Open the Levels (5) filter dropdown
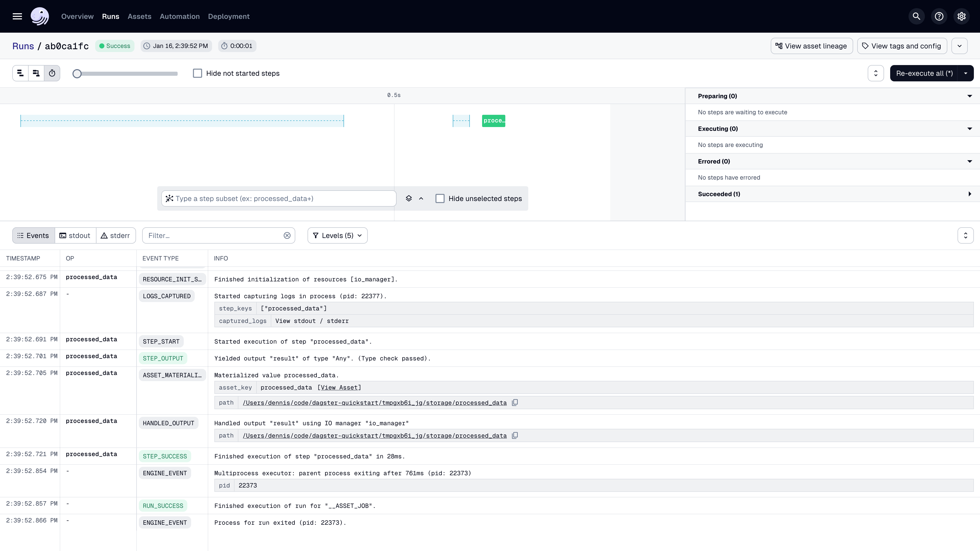The width and height of the screenshot is (980, 551). pyautogui.click(x=337, y=236)
